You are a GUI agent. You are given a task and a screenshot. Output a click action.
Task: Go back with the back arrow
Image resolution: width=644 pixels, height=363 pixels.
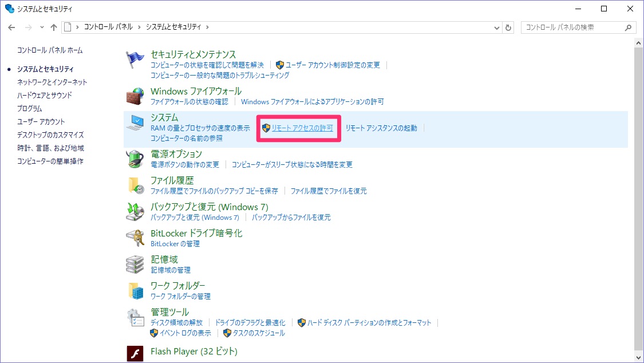11,27
